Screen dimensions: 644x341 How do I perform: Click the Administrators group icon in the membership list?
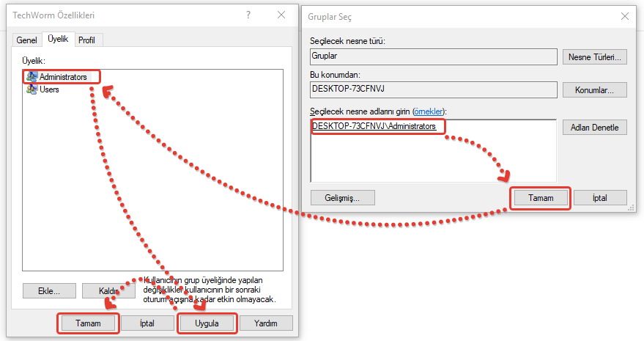pos(32,76)
